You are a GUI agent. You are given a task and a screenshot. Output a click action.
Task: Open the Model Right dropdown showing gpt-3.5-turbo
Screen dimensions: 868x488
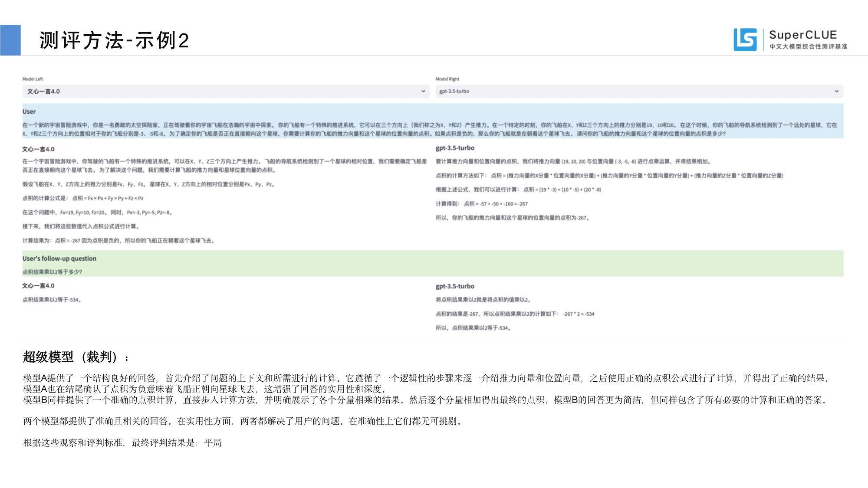639,91
